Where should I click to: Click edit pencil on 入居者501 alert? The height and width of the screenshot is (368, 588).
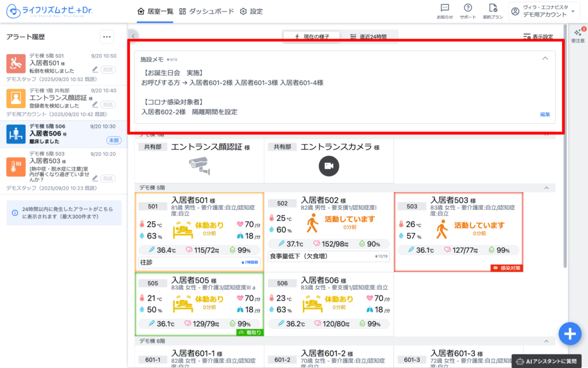95,70
